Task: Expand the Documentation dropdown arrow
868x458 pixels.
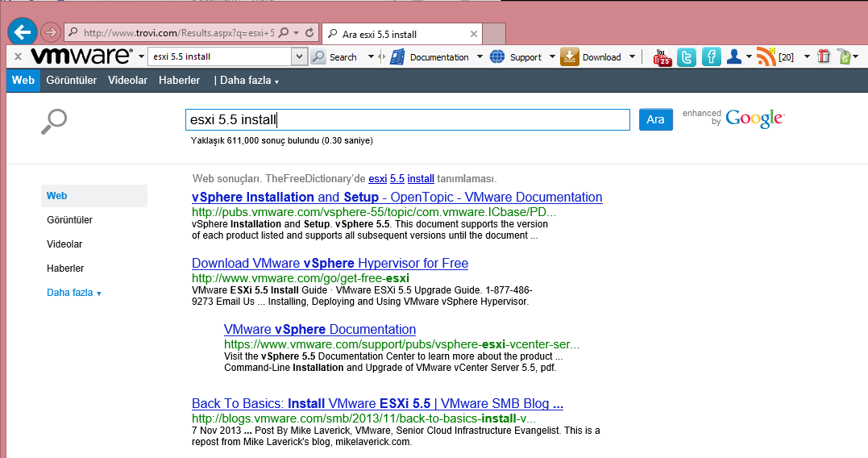Action: pos(480,56)
